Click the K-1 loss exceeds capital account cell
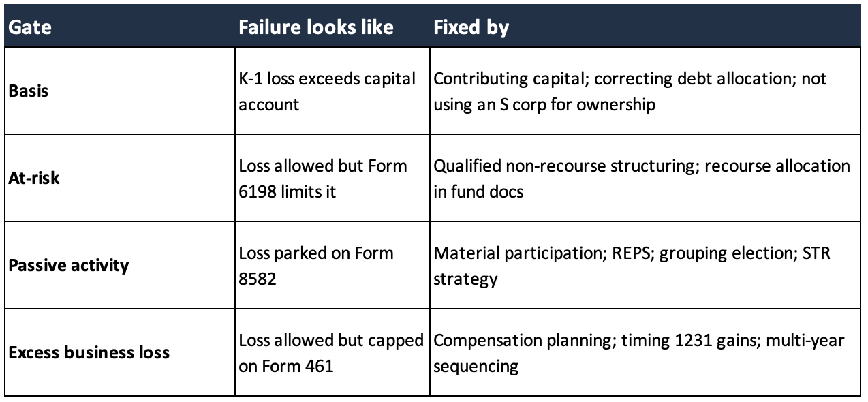Viewport: 868px width, 402px height. (x=332, y=91)
